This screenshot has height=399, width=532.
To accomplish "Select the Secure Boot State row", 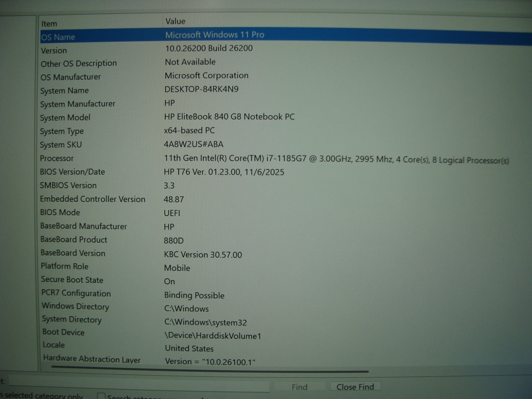I will (285, 280).
